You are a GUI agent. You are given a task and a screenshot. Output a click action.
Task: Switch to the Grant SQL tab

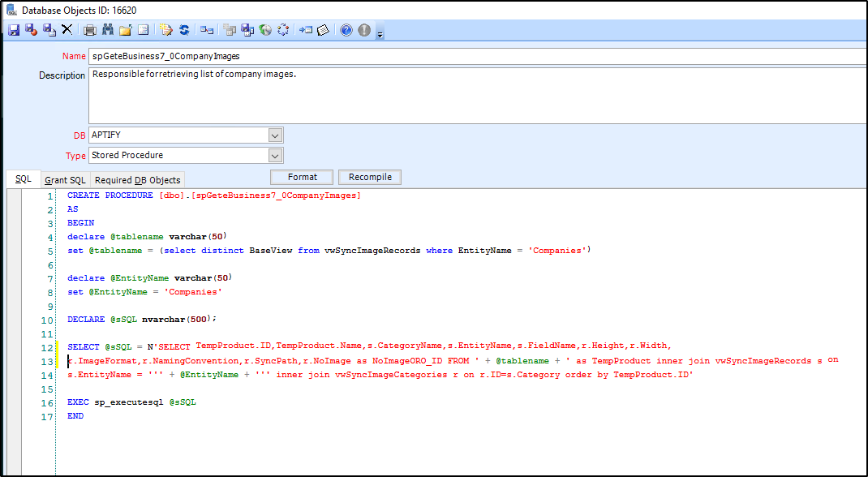pyautogui.click(x=66, y=180)
